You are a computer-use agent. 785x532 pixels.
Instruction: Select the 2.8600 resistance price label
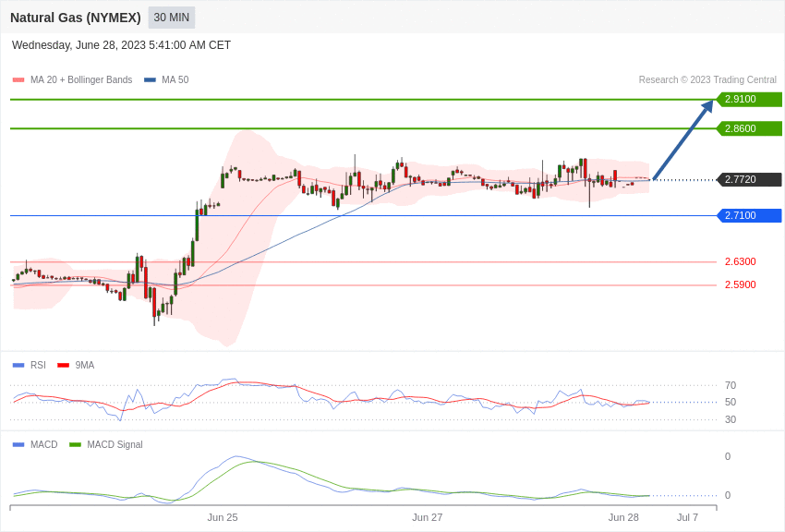(749, 128)
